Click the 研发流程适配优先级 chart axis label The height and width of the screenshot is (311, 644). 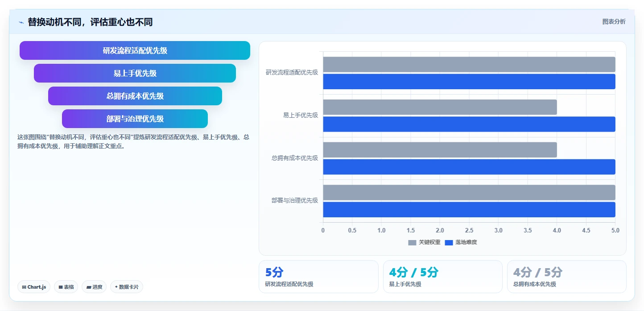pos(292,72)
